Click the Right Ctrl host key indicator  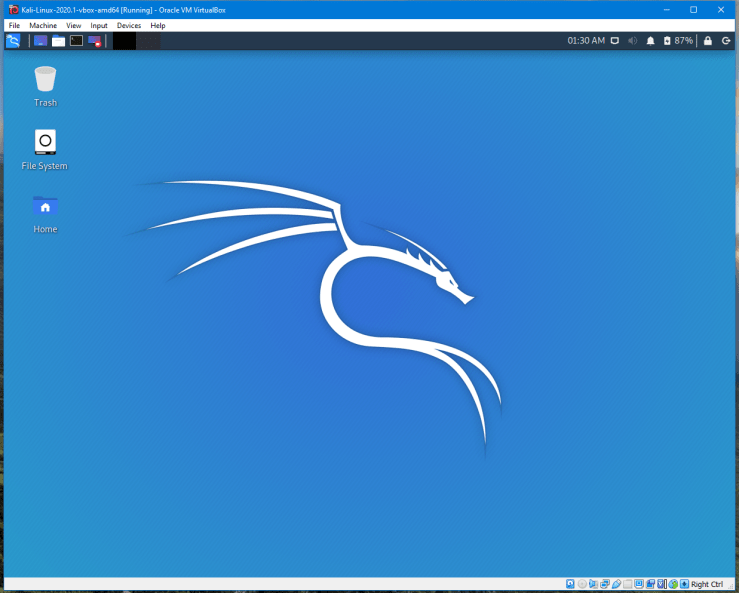706,584
